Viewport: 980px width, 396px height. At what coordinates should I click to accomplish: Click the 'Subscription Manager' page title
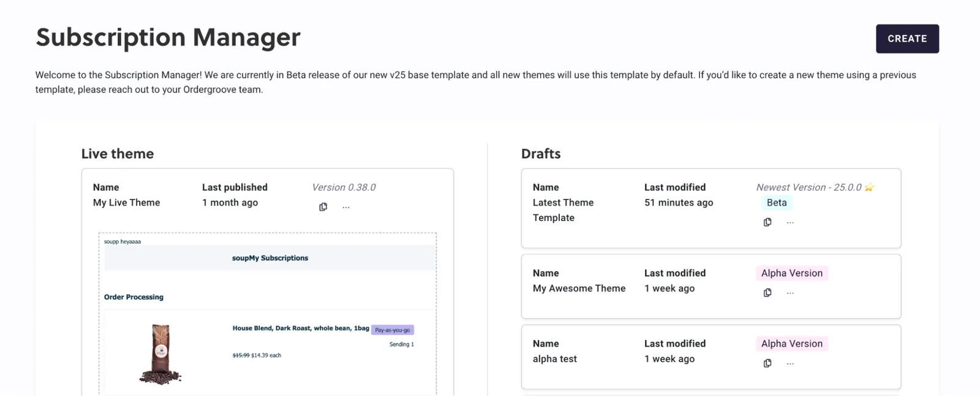click(168, 37)
